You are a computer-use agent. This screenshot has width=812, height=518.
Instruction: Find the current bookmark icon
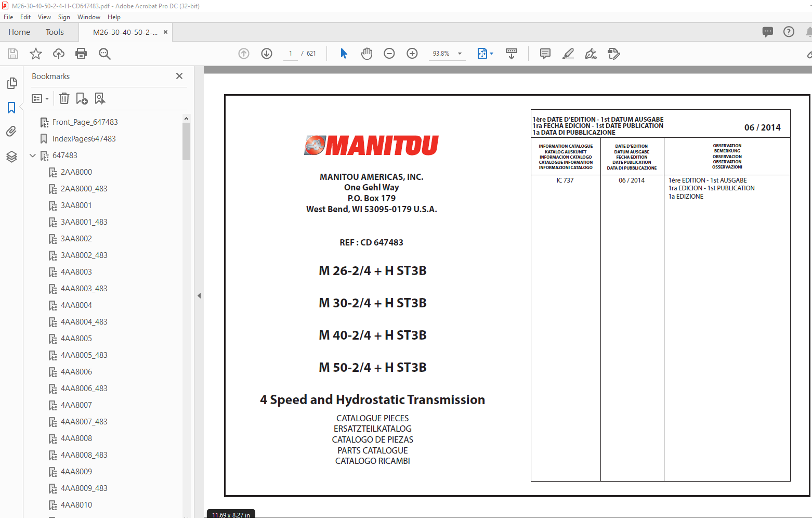(100, 98)
